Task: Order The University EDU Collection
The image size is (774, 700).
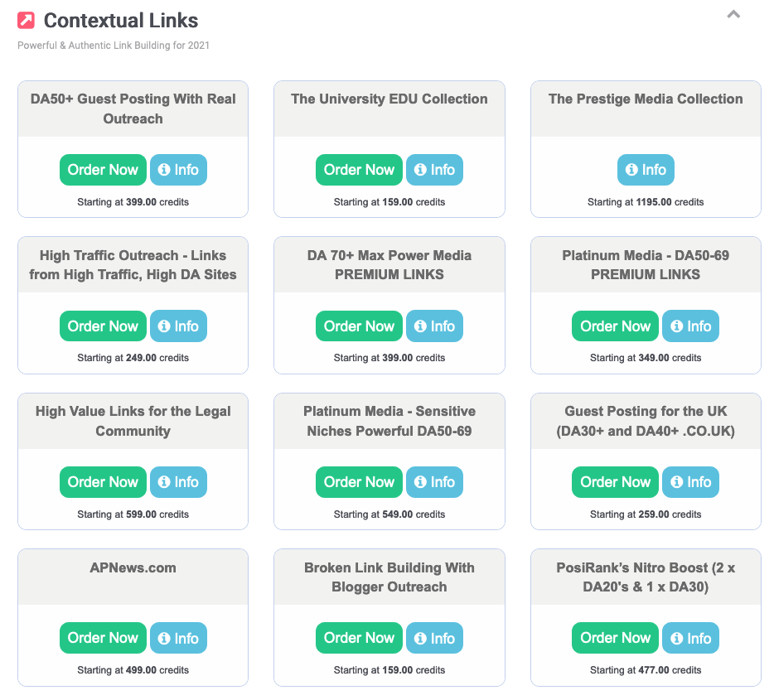Action: coord(359,170)
